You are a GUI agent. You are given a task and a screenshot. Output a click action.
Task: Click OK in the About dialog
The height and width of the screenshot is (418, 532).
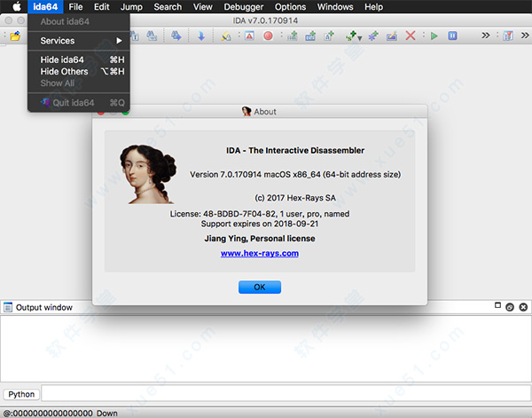pos(260,287)
